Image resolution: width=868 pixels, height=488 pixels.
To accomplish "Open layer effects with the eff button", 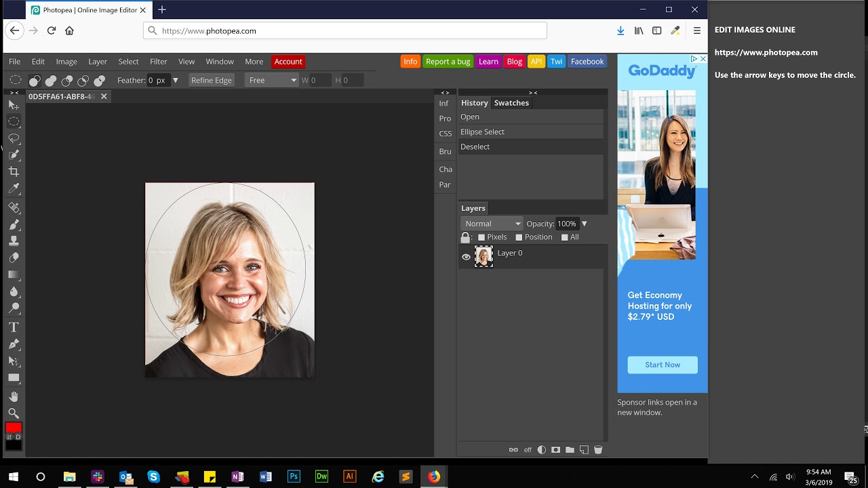I will pos(527,450).
